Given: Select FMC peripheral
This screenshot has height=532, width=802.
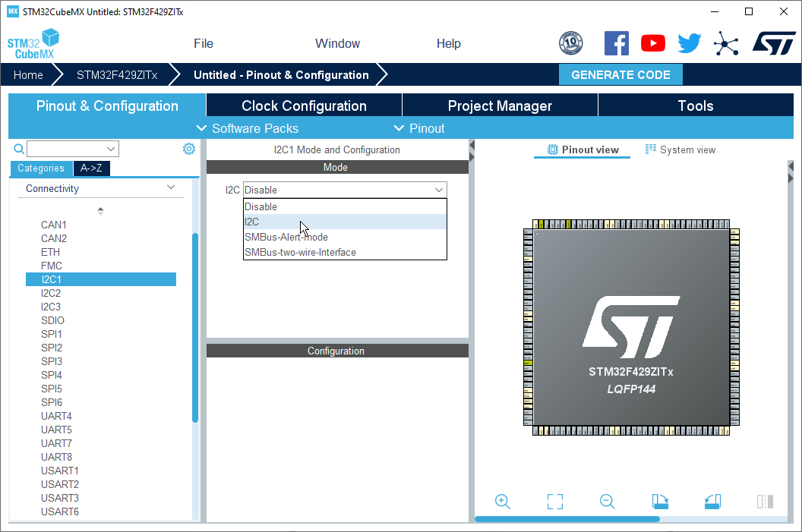Looking at the screenshot, I should click(x=51, y=266).
